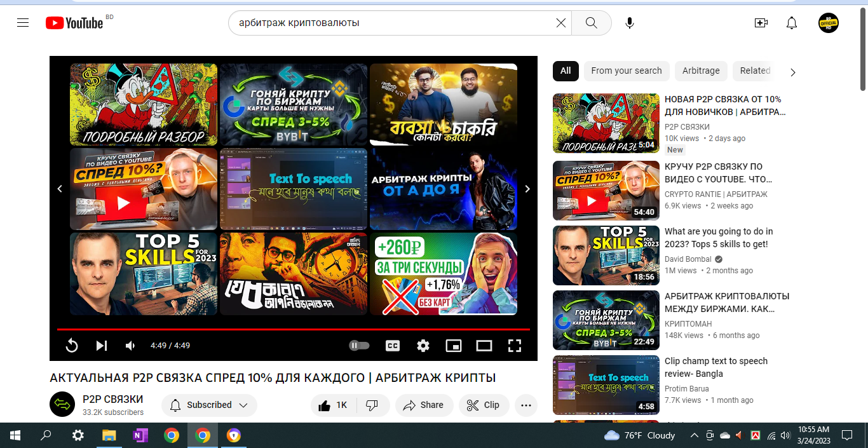Open the player settings gear
Screen dimensions: 868x448
pos(423,346)
